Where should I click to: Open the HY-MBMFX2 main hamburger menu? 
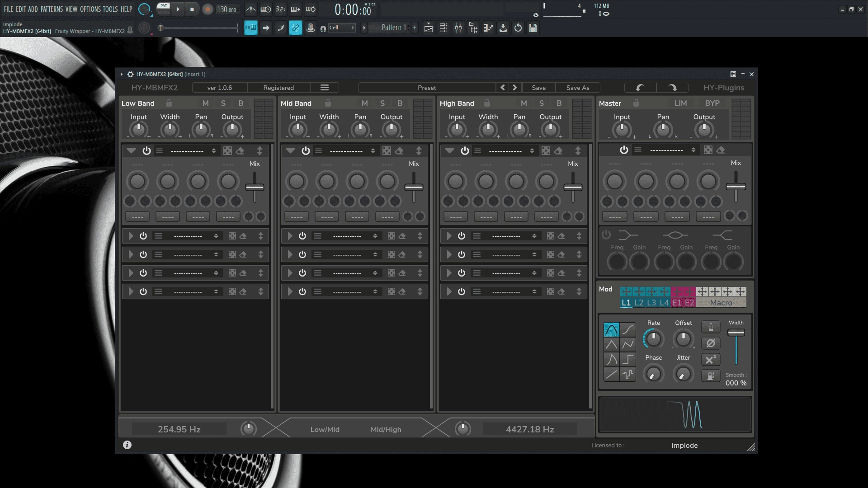tap(325, 88)
